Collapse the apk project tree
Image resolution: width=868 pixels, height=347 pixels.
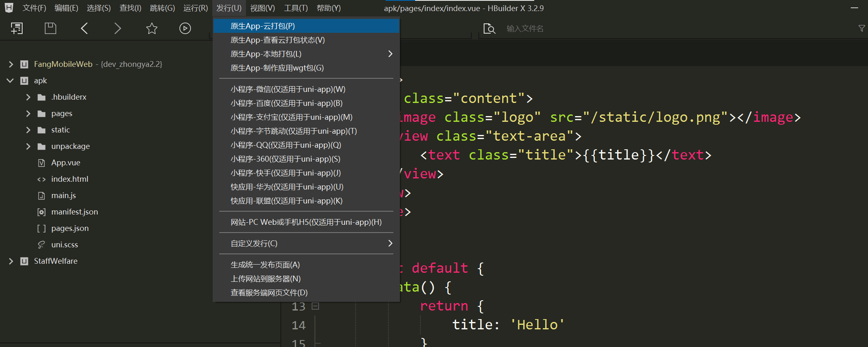[x=10, y=81]
